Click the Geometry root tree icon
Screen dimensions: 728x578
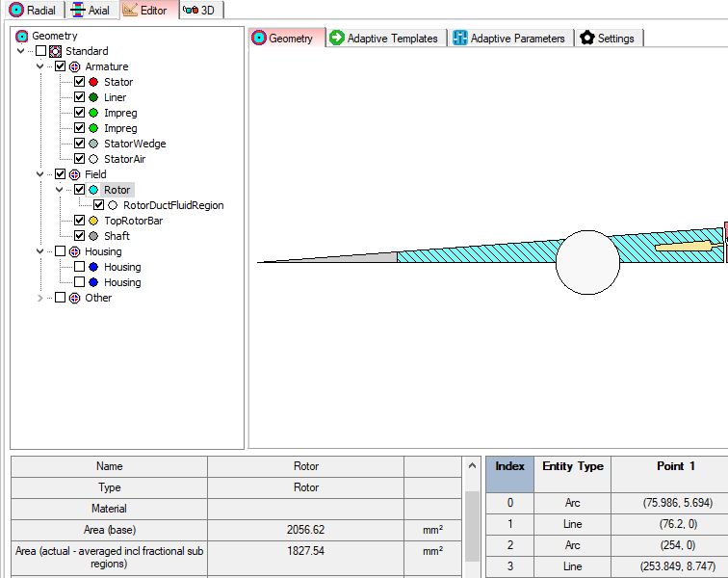pyautogui.click(x=21, y=36)
